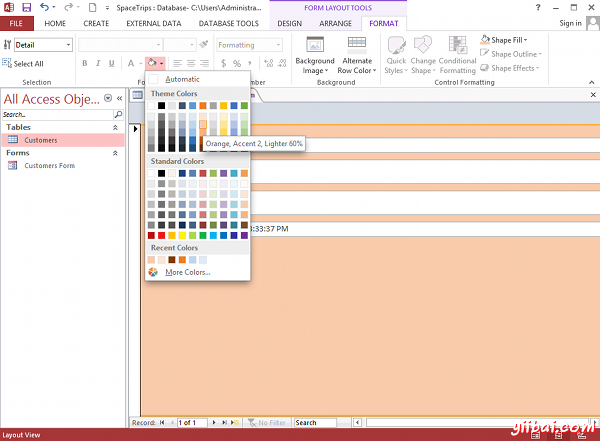The height and width of the screenshot is (441, 600).
Task: Click the Save icon in quick access toolbar
Action: point(26,7)
